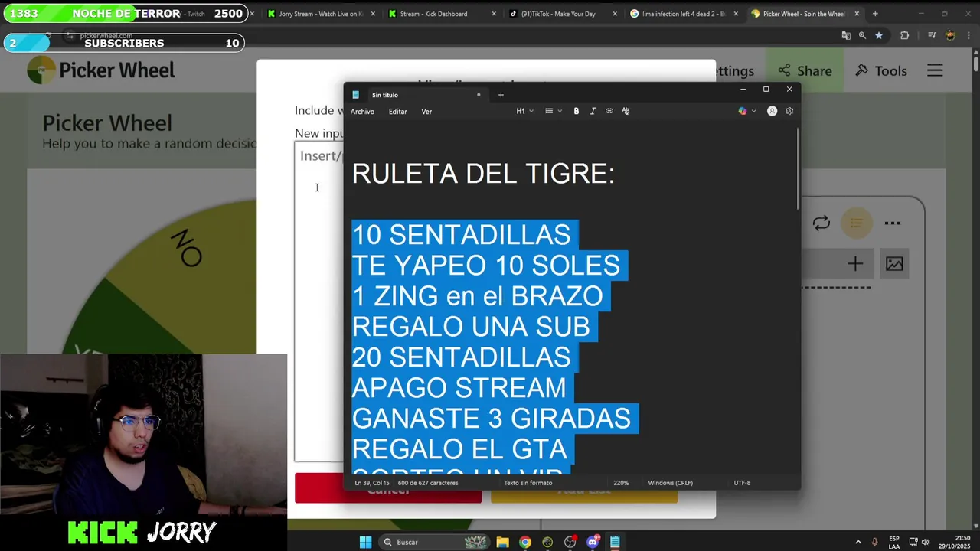Open the Tools menu on Picker Wheel
This screenshot has height=551, width=980.
pyautogui.click(x=881, y=70)
